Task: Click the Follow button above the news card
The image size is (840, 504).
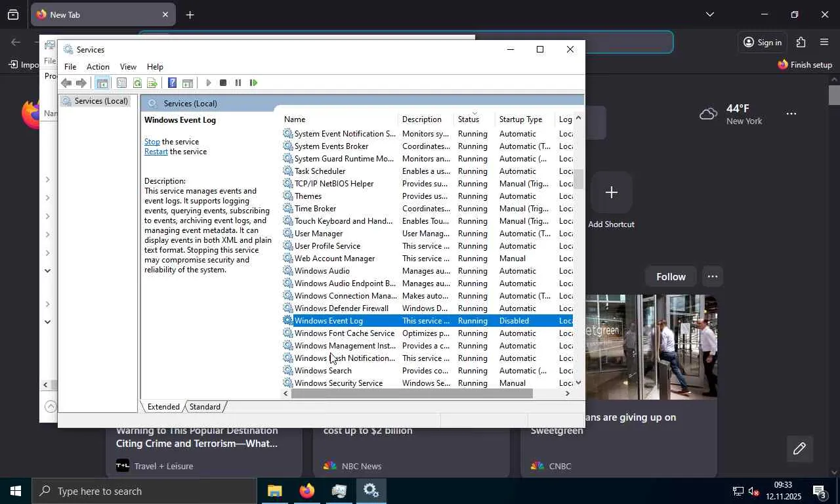Action: pos(671,277)
